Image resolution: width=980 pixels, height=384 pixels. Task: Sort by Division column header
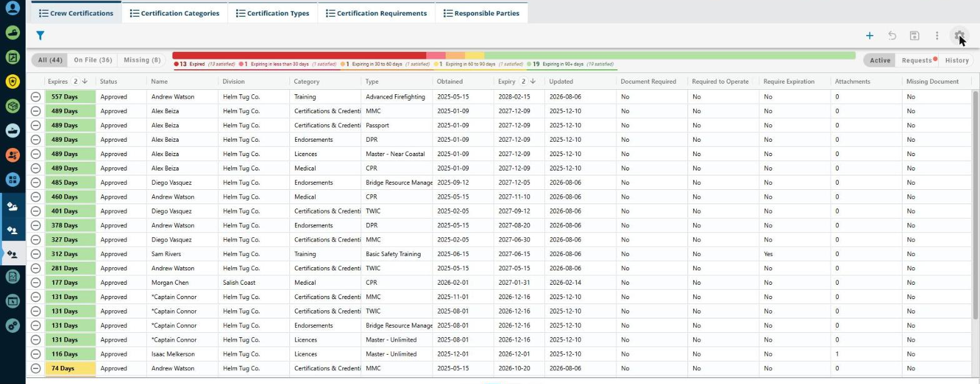click(234, 81)
